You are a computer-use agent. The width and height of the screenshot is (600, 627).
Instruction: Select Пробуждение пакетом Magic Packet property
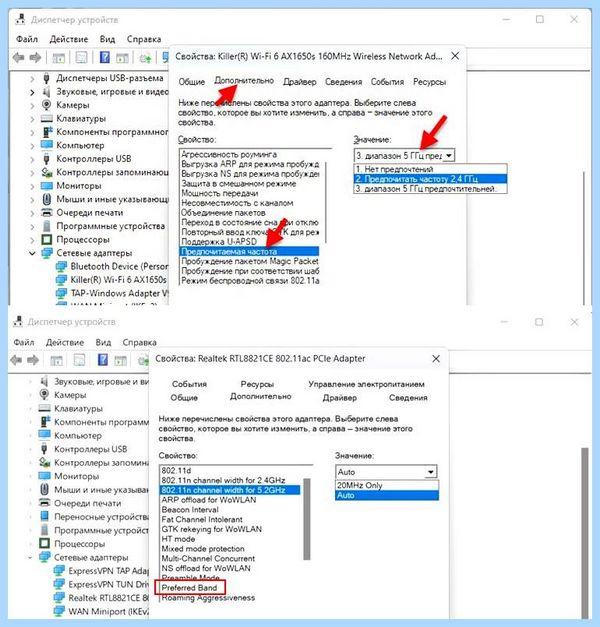point(250,261)
